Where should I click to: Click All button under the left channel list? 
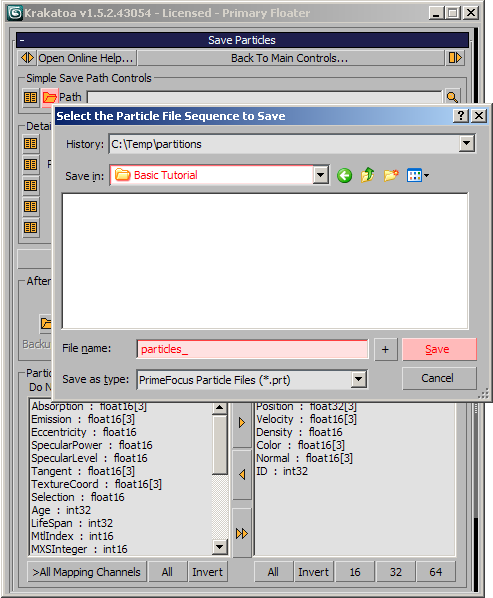[x=167, y=572]
